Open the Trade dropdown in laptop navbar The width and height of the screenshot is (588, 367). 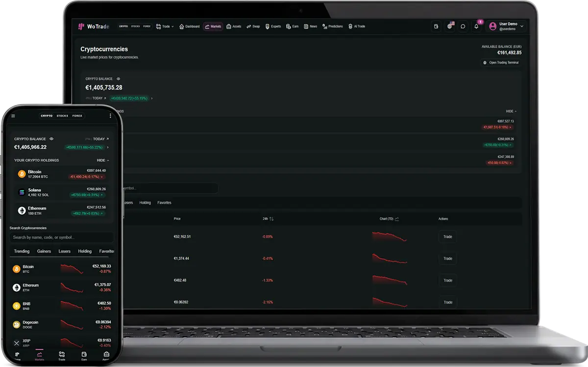(165, 26)
